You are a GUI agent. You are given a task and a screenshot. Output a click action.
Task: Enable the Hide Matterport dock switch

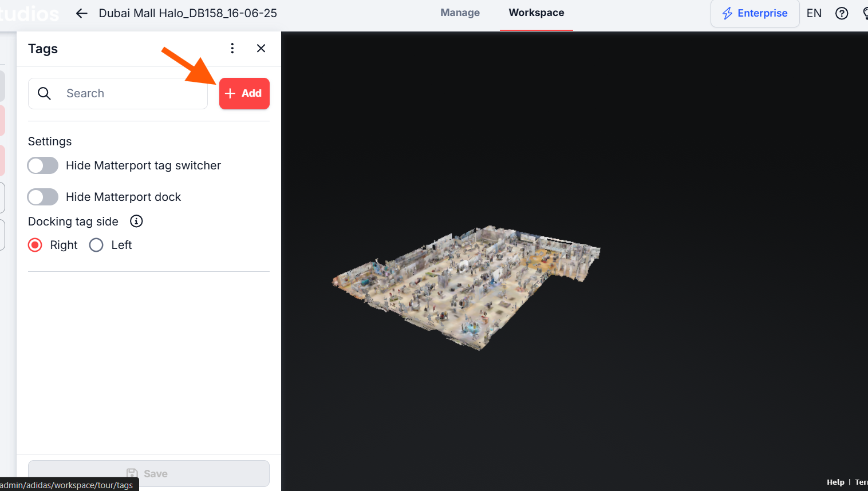(x=43, y=197)
